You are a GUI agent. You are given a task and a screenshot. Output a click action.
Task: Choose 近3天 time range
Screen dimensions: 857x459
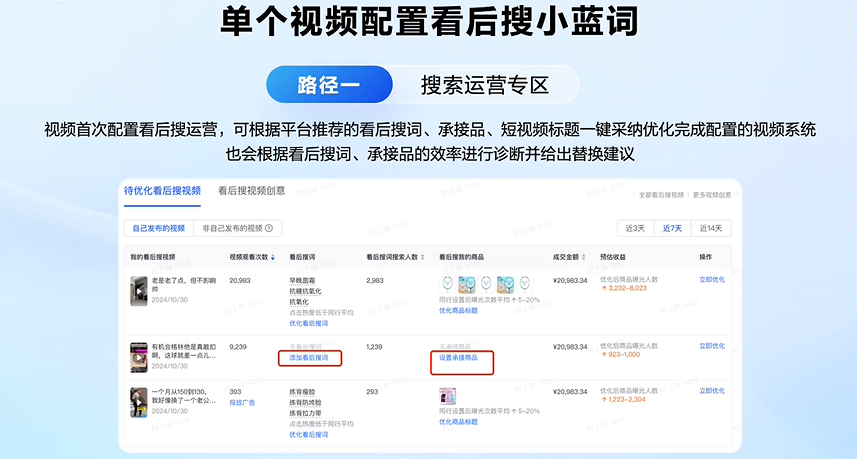tap(637, 228)
